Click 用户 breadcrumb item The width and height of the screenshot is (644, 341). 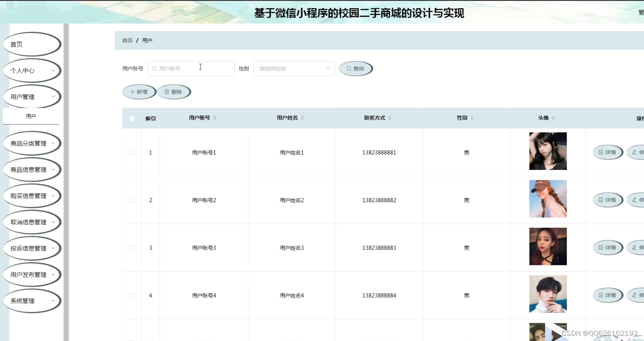[x=147, y=40]
